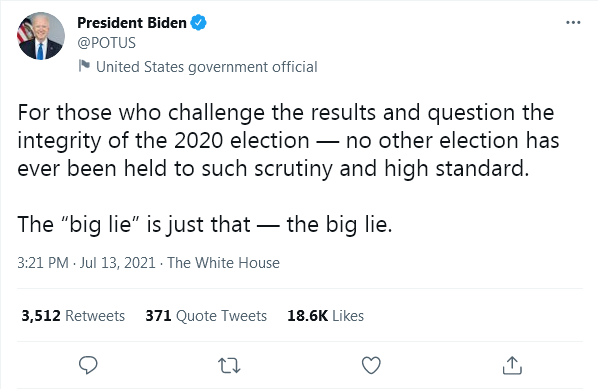Click the number 3,512 retweet count
598x389 pixels.
pos(41,316)
